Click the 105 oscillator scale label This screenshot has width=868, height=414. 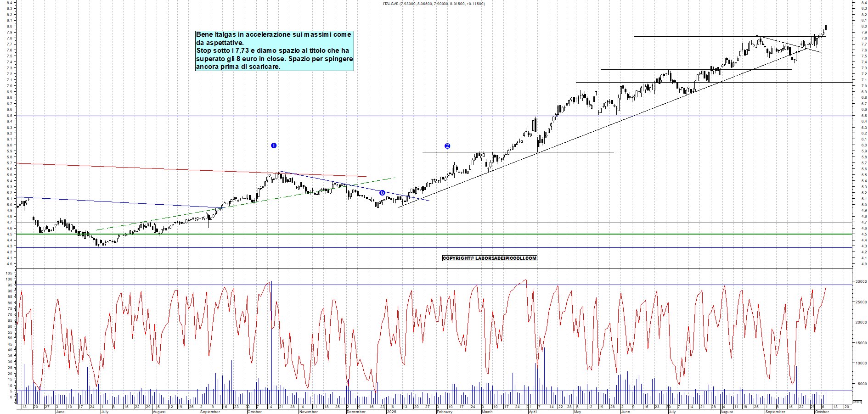(9, 273)
